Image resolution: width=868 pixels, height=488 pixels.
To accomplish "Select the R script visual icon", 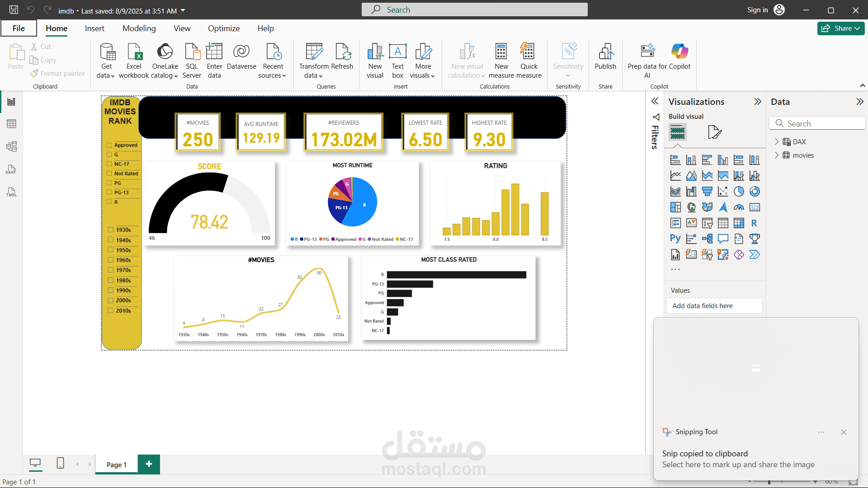I will point(754,223).
